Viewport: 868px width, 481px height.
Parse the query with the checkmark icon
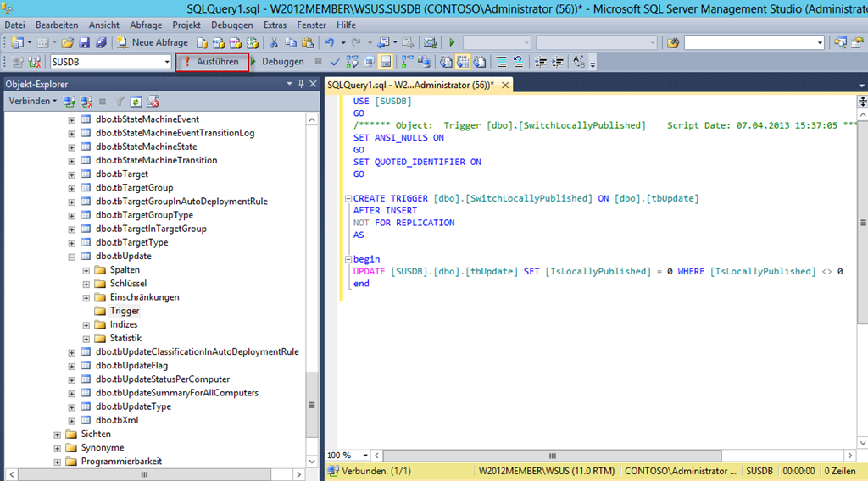pyautogui.click(x=335, y=62)
